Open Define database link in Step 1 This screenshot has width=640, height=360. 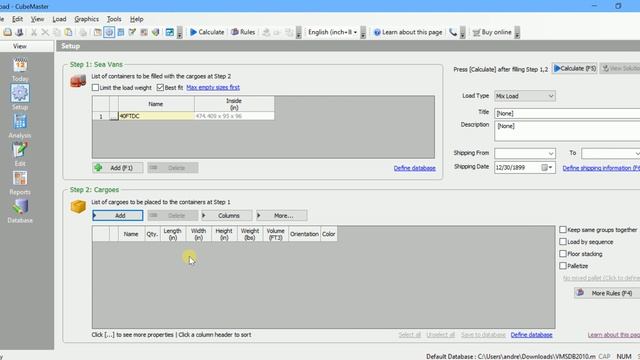point(415,168)
